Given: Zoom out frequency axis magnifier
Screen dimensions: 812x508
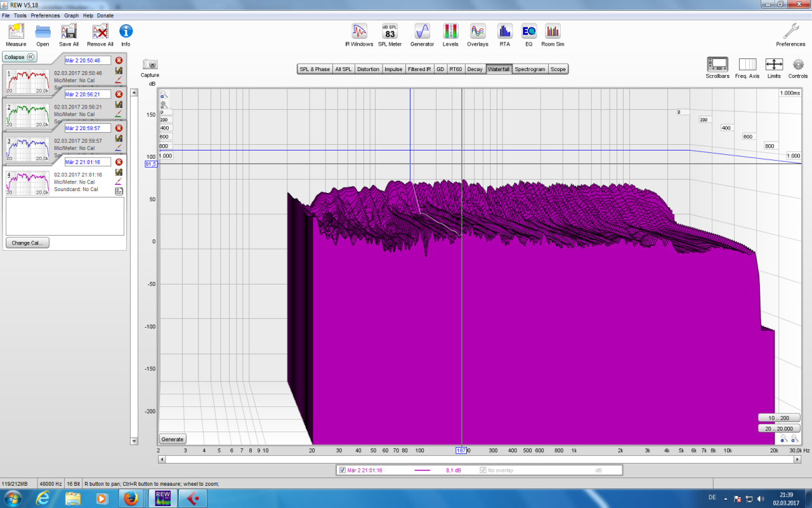Looking at the screenshot, I should pos(784,439).
